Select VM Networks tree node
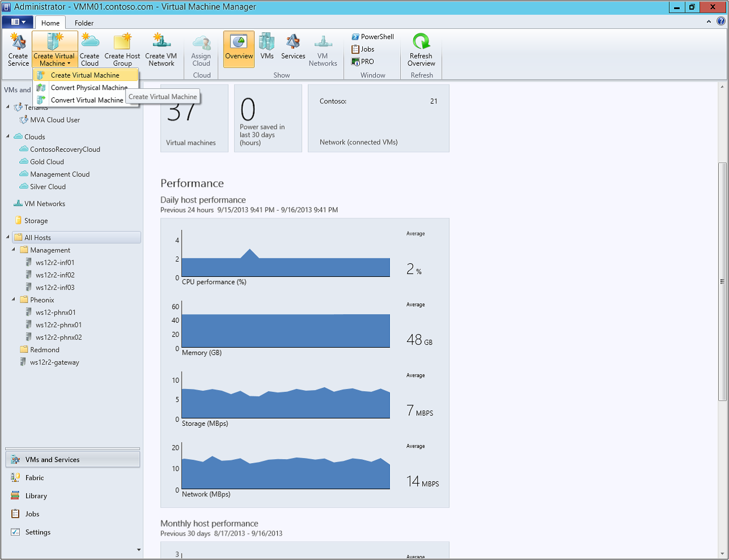Image resolution: width=729 pixels, height=560 pixels. point(45,204)
